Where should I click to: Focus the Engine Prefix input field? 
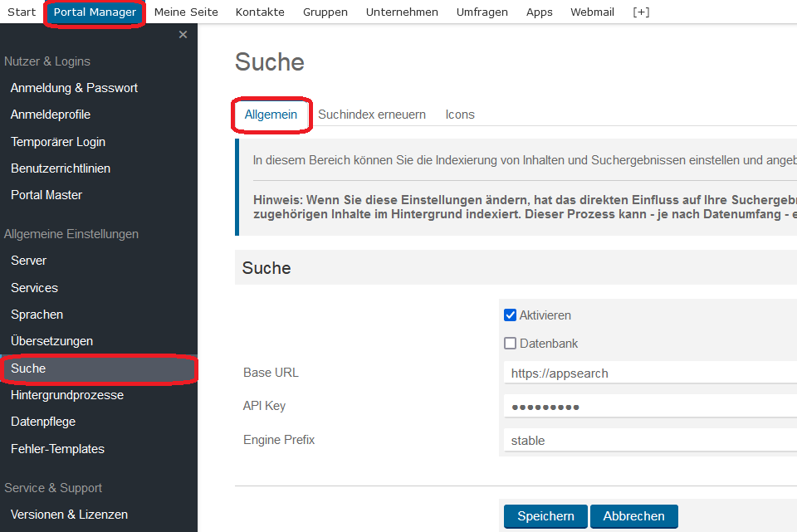(650, 440)
